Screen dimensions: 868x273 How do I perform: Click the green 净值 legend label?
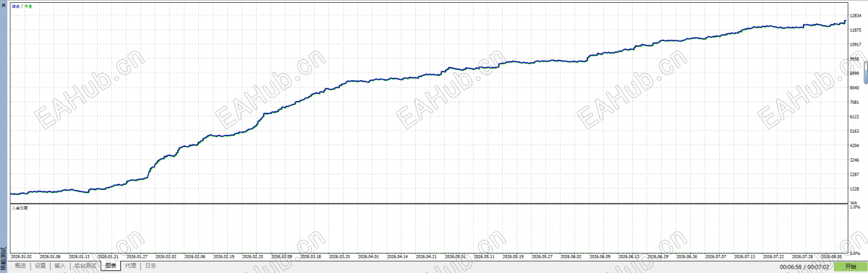coord(27,6)
